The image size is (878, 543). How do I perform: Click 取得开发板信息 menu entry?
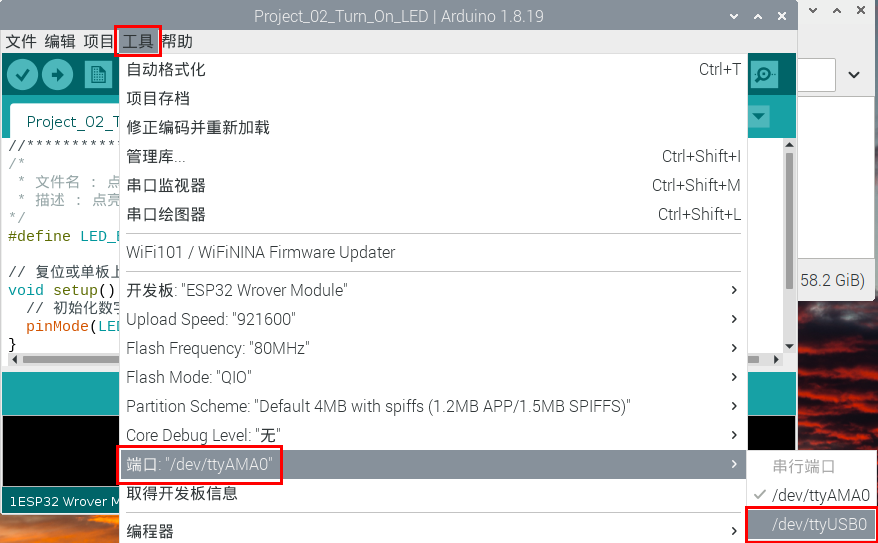(182, 494)
